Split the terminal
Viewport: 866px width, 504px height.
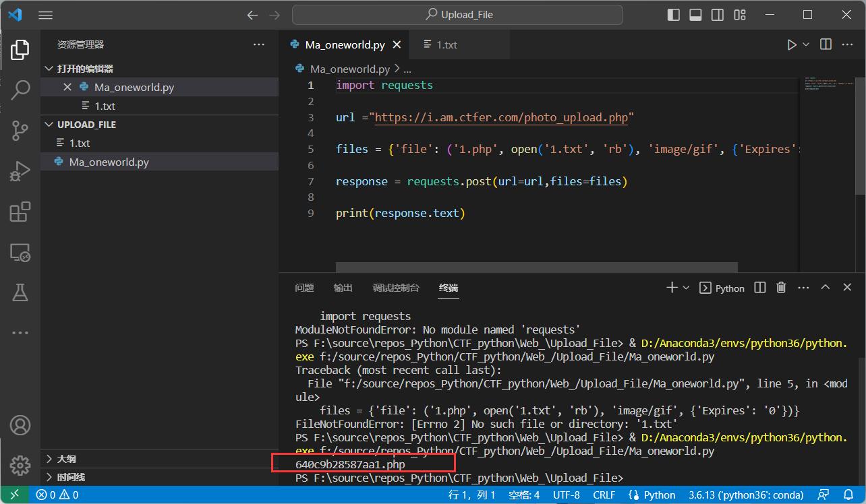click(760, 288)
